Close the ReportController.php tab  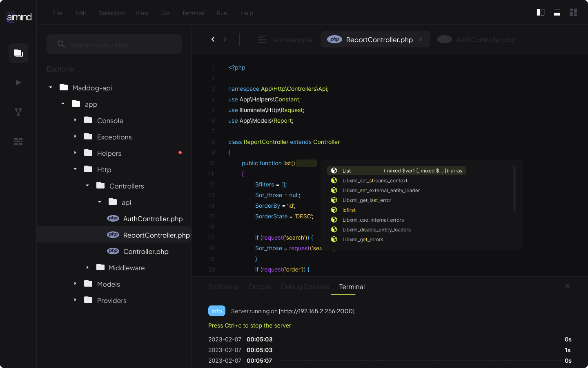click(421, 39)
